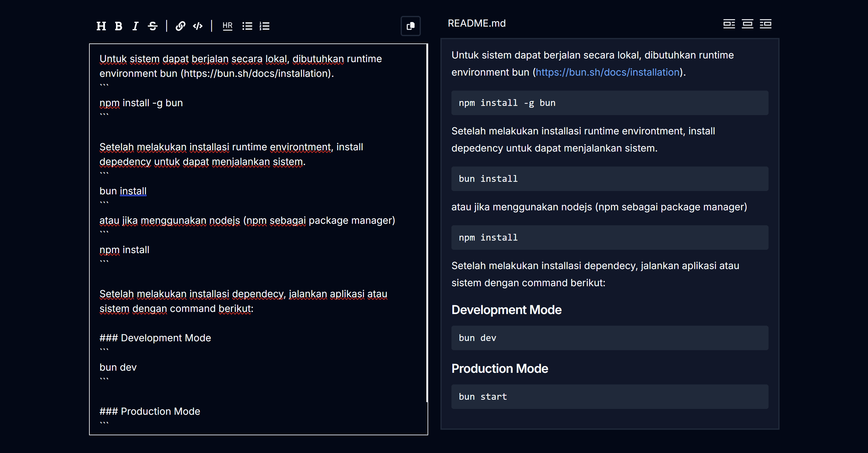868x453 pixels.
Task: Click the '### Production Mode' line in the editor
Action: point(150,411)
